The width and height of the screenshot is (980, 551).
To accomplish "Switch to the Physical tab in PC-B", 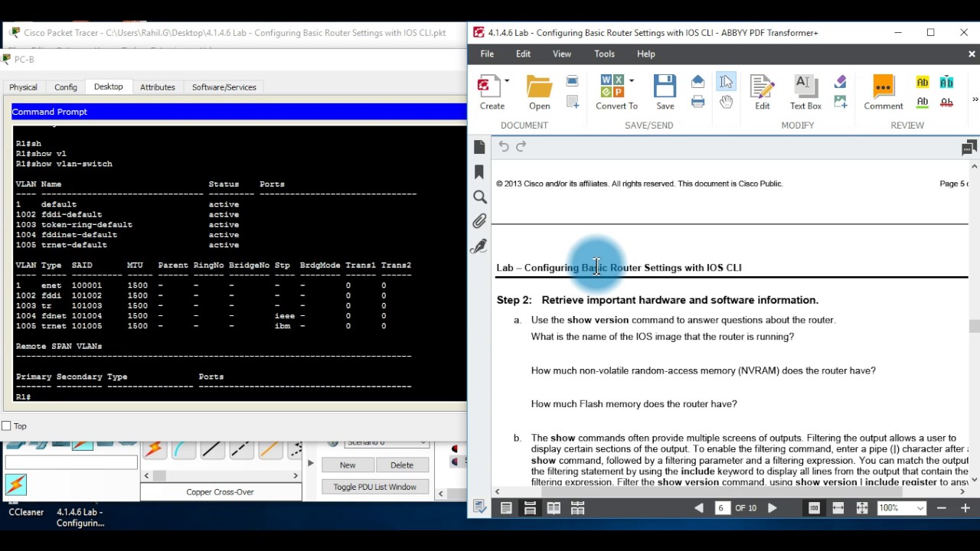I will coord(23,87).
